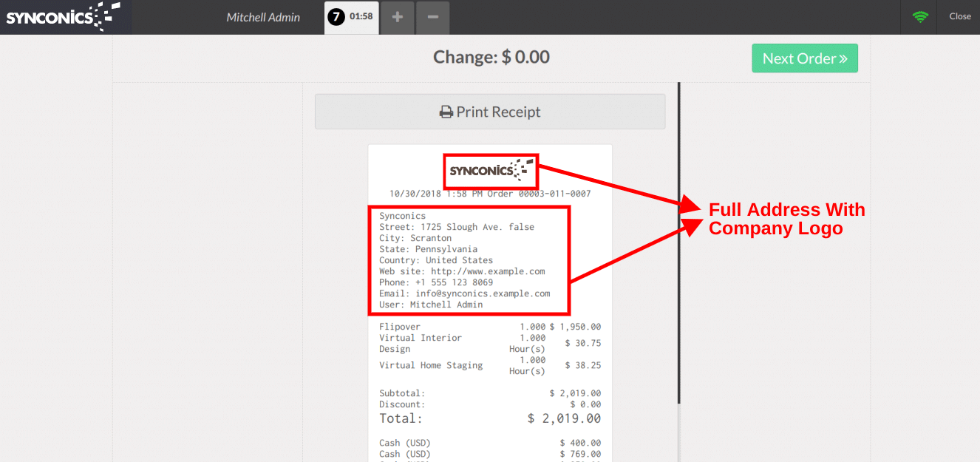Viewport: 980px width, 462px height.
Task: Click the black circle order number 7 badge
Action: click(336, 17)
